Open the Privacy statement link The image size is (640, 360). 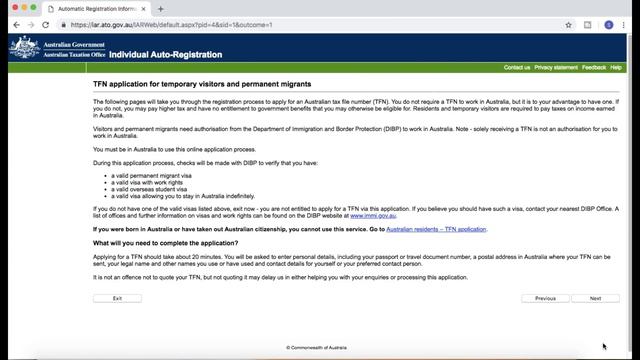[556, 67]
